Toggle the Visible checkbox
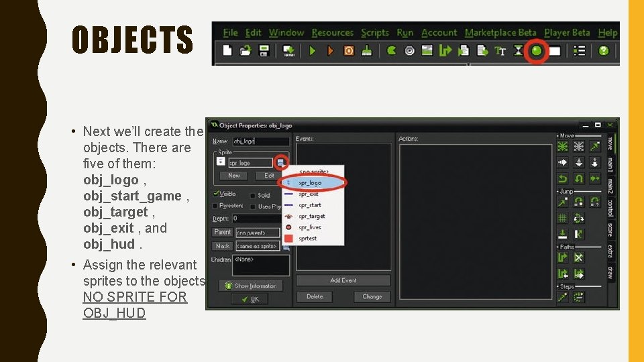The height and width of the screenshot is (362, 644). tap(216, 193)
